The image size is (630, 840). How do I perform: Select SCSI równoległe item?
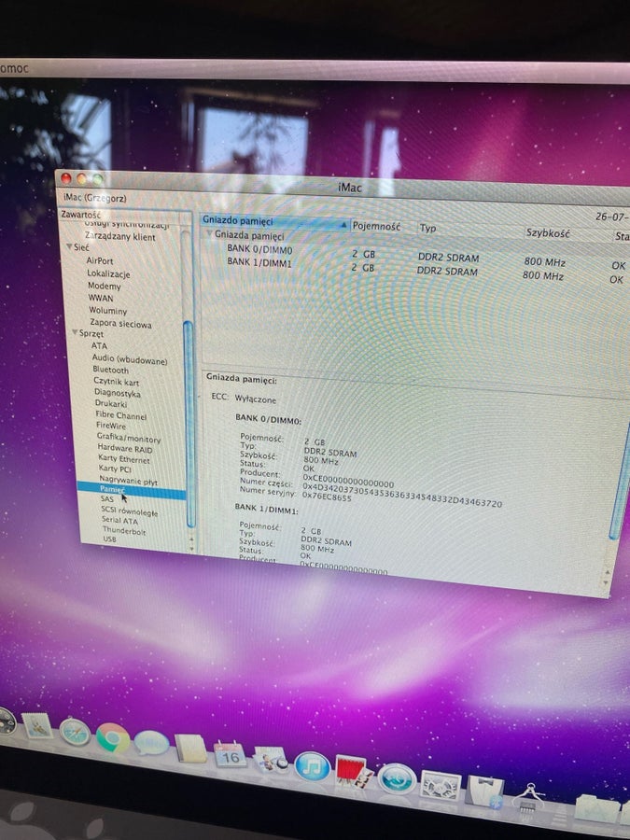click(130, 511)
